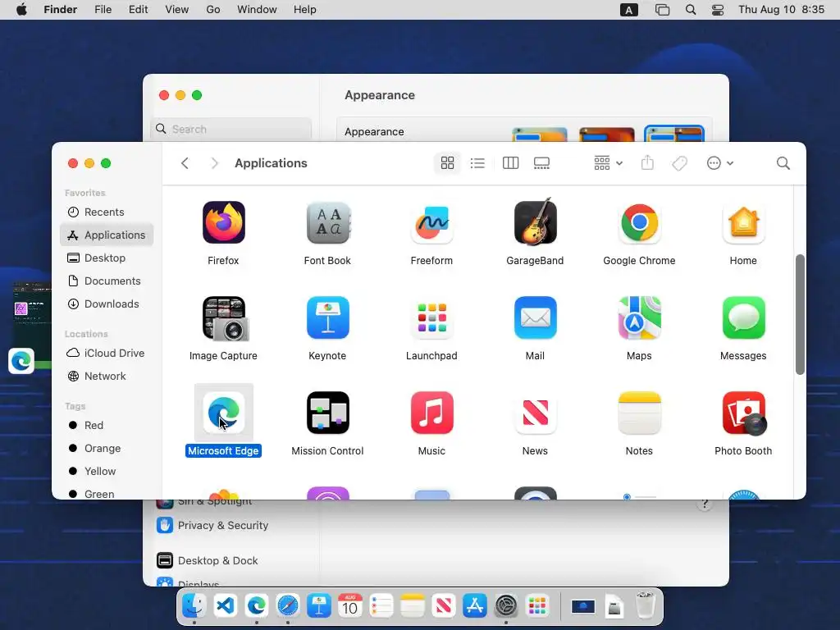
Task: Select the Font Book app icon
Action: click(327, 222)
